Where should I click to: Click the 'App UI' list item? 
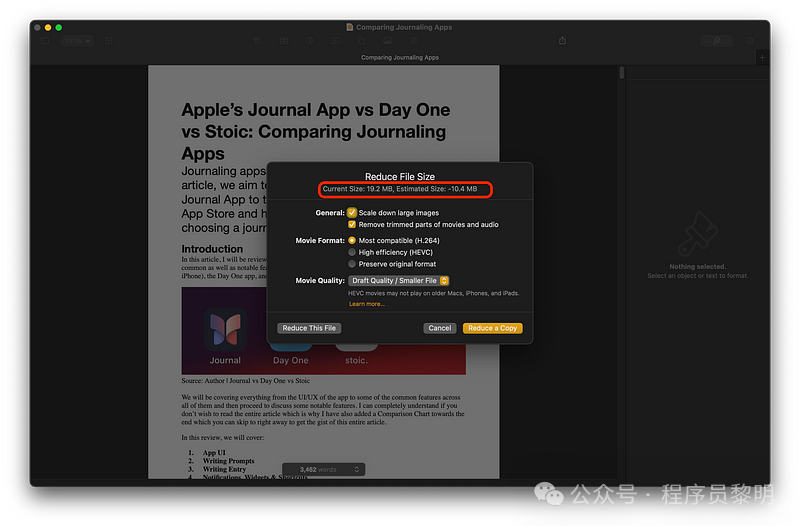click(x=214, y=453)
